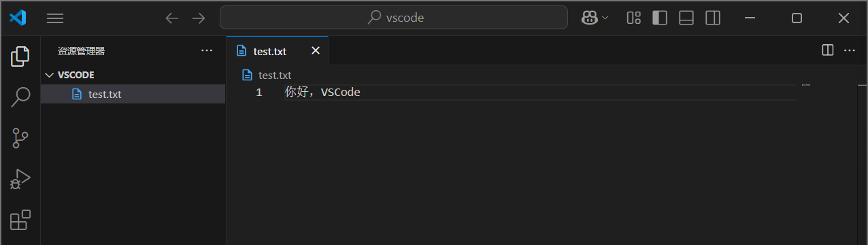Image resolution: width=868 pixels, height=245 pixels.
Task: Open the Copilot dropdown arrow
Action: coord(605,18)
